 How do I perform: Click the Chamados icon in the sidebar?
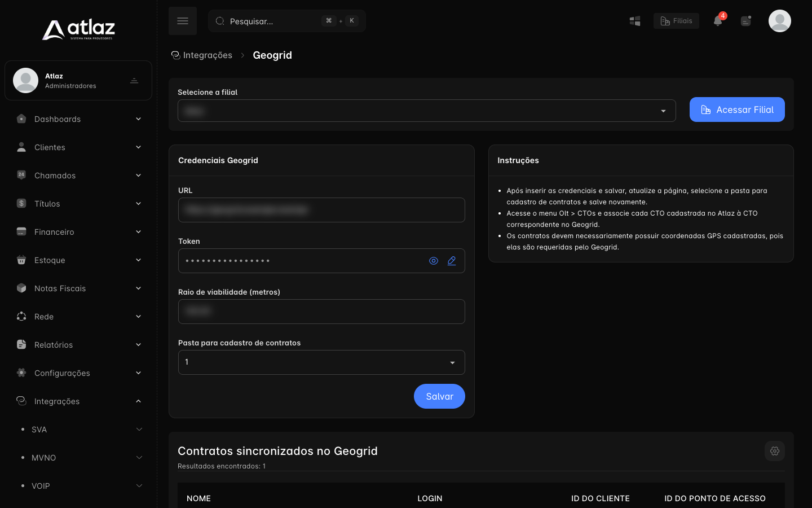click(x=21, y=175)
